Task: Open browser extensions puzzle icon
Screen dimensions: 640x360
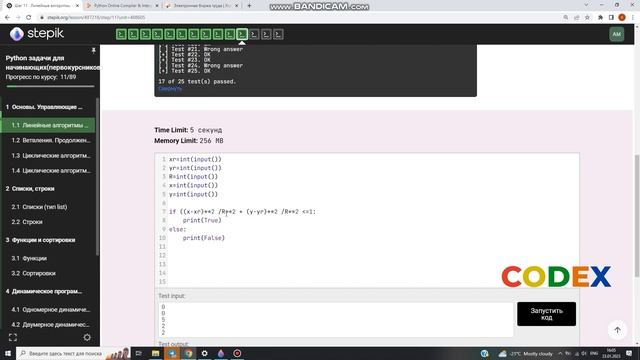Action: (600, 18)
